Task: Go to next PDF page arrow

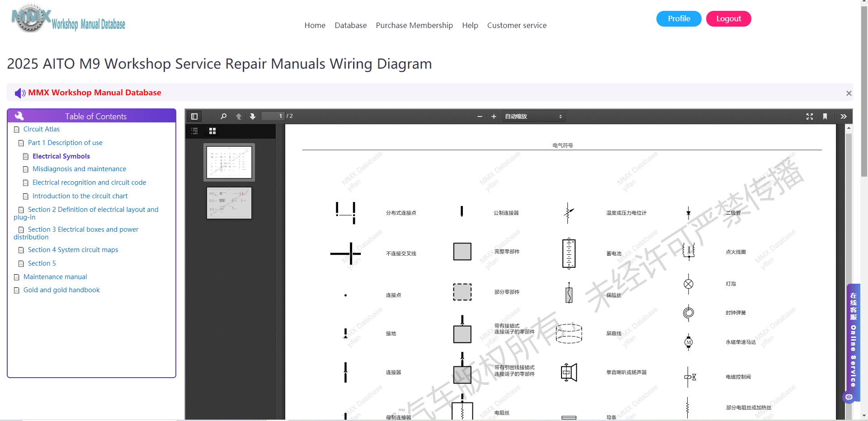Action: (x=253, y=117)
